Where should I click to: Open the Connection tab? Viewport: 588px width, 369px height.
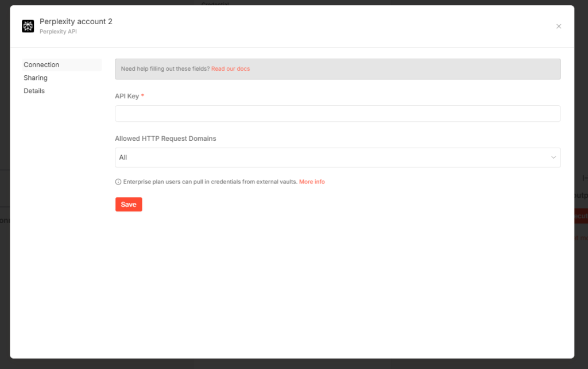pyautogui.click(x=41, y=65)
